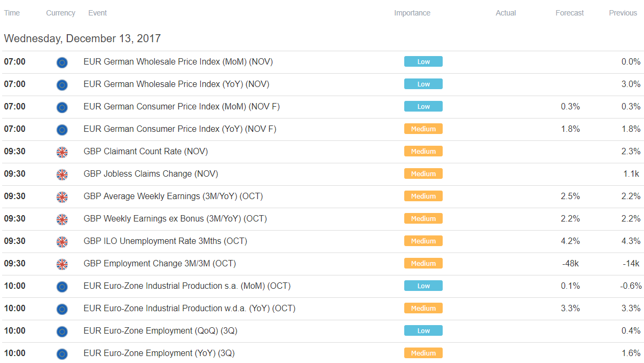
Task: Click Medium importance badge for Claimant Count Rate
Action: pos(423,152)
